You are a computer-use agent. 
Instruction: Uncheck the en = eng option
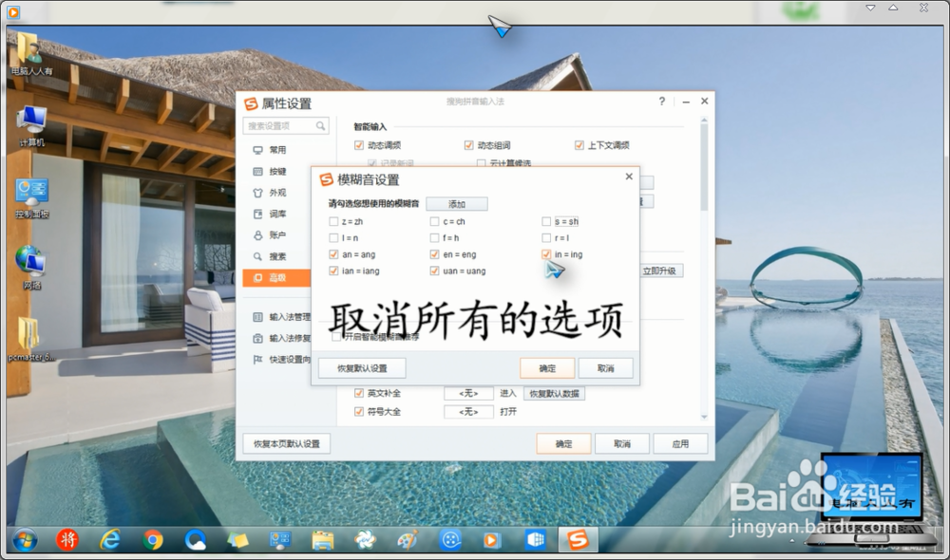pos(434,254)
